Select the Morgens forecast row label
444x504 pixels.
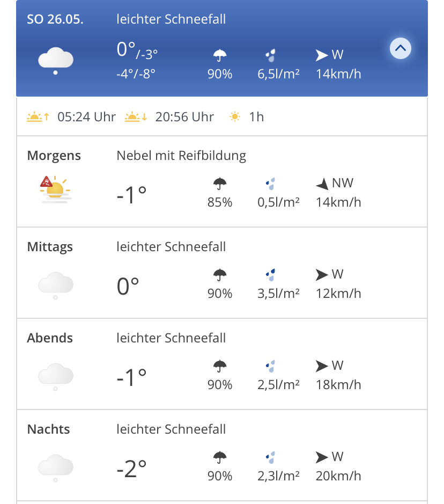tap(54, 156)
